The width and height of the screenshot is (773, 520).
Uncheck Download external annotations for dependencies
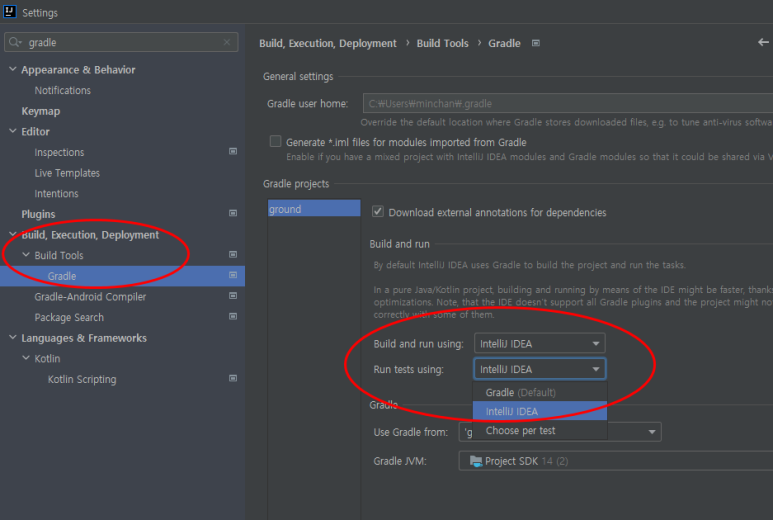[378, 211]
